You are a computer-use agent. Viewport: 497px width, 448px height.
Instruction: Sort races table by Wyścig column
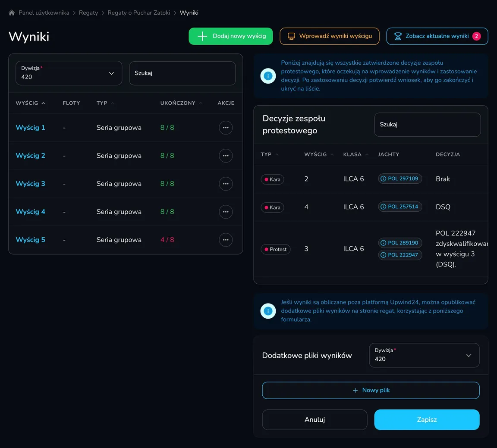click(31, 103)
